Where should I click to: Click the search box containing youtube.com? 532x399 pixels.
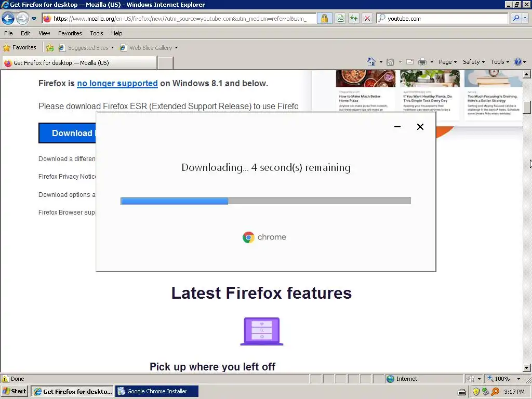[x=442, y=19]
